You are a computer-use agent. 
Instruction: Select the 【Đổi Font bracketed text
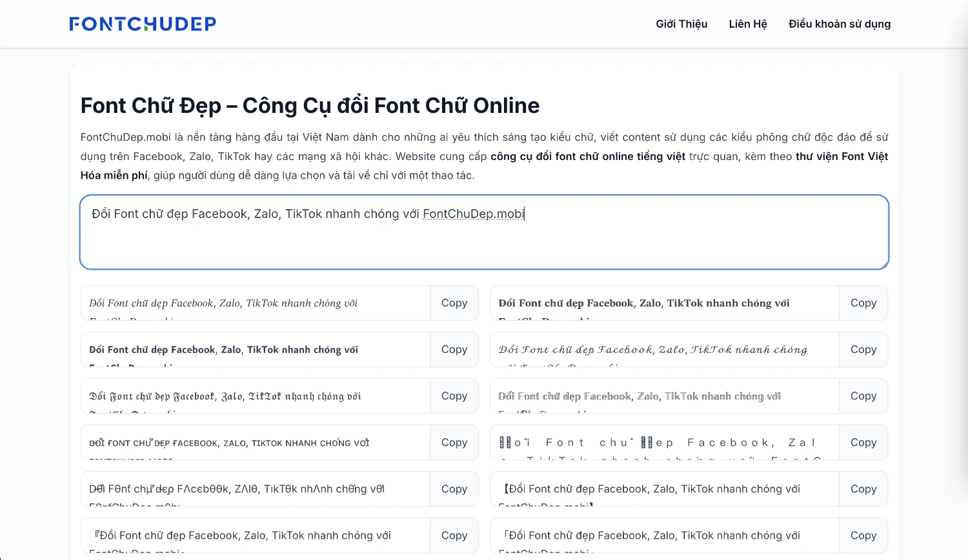pos(665,489)
